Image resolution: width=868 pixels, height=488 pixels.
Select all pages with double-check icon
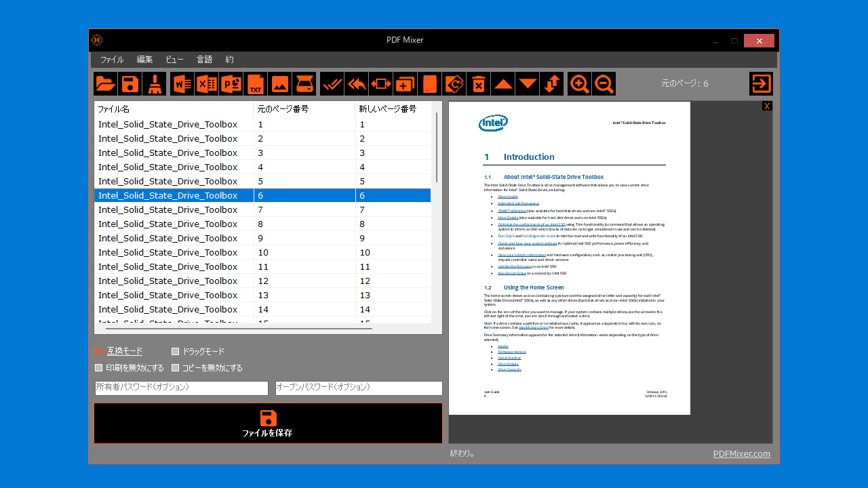click(332, 84)
